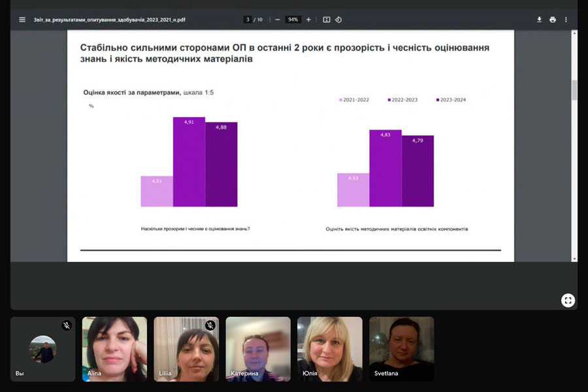Viewport: 588px width, 392px height.
Task: Click the scrollbar down arrow
Action: [x=574, y=259]
